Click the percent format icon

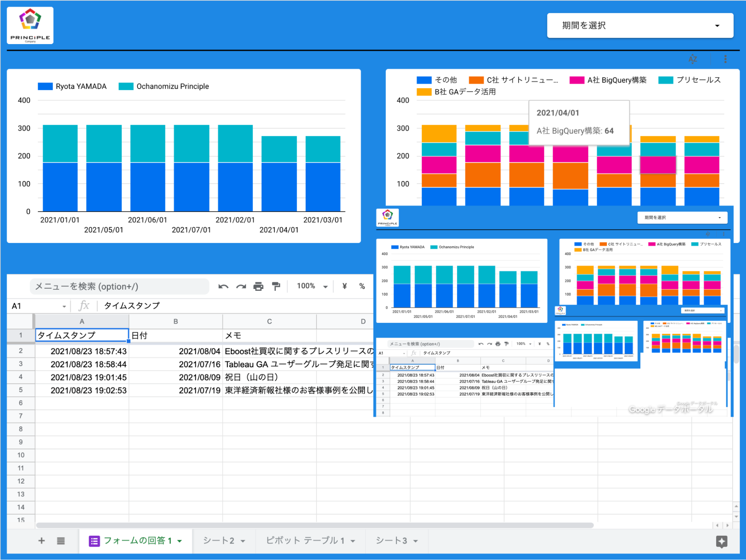362,286
